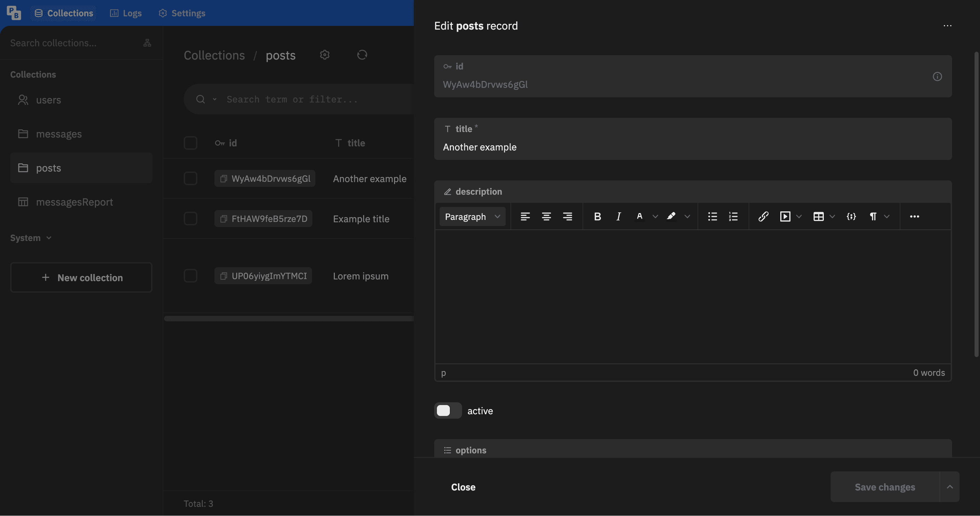Image resolution: width=980 pixels, height=516 pixels.
Task: Insert or edit a link
Action: pos(763,216)
